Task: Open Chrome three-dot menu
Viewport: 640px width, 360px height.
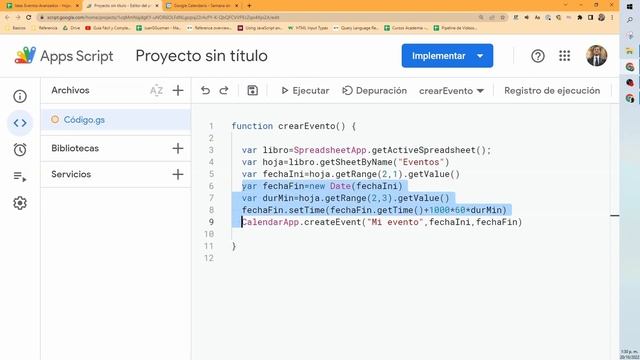Action: [612, 17]
